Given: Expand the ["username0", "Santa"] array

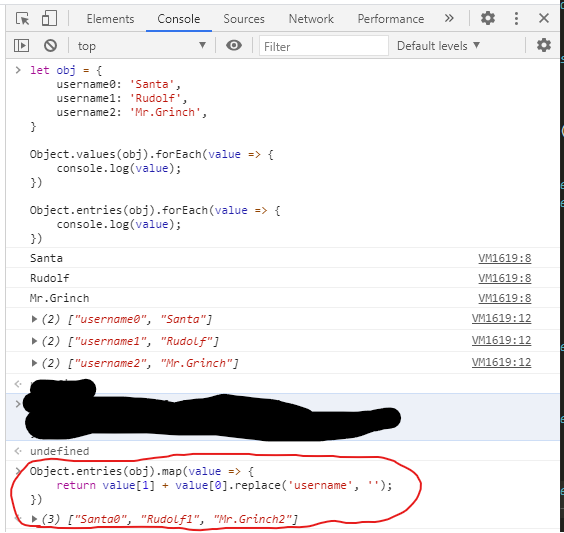Looking at the screenshot, I should click(x=34, y=319).
